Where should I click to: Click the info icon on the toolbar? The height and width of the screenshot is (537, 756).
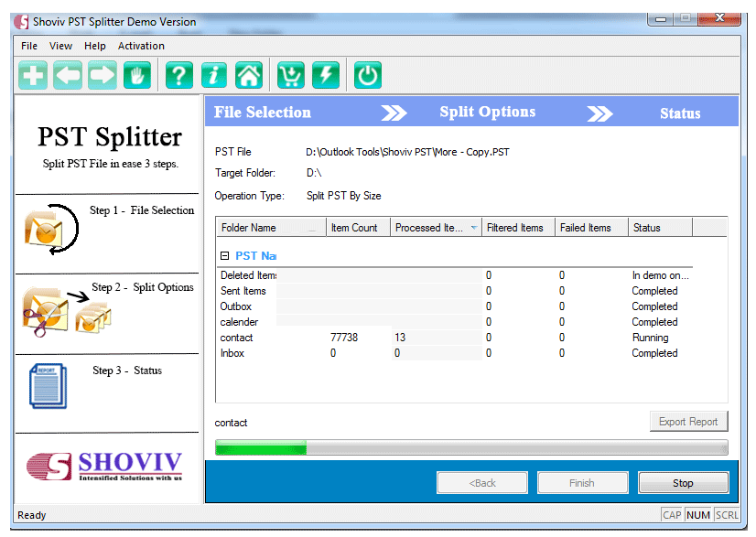pos(213,75)
